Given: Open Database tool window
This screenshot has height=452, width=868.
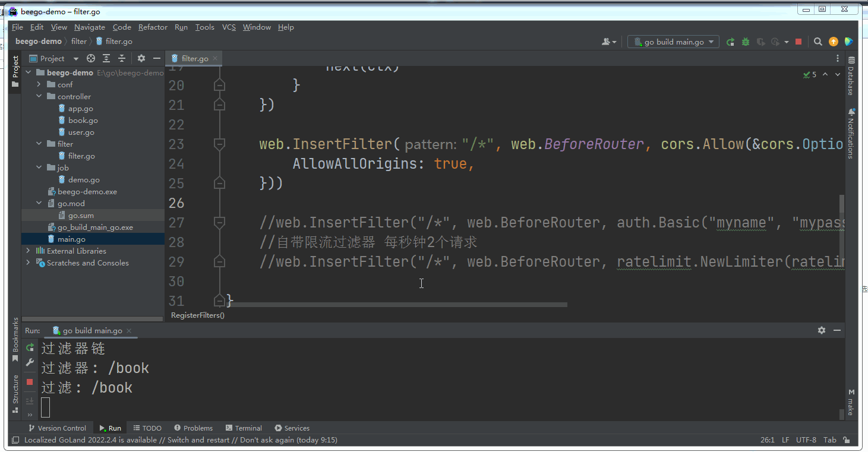Looking at the screenshot, I should click(851, 76).
